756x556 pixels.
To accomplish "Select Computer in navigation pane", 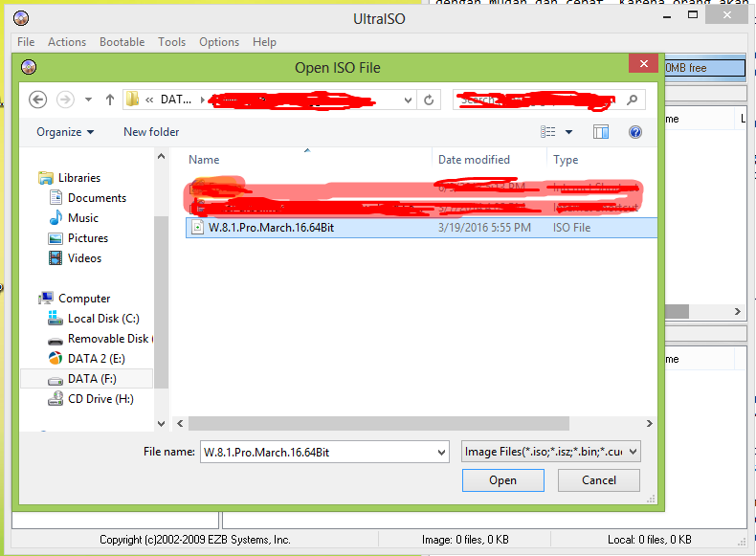I will click(x=75, y=299).
